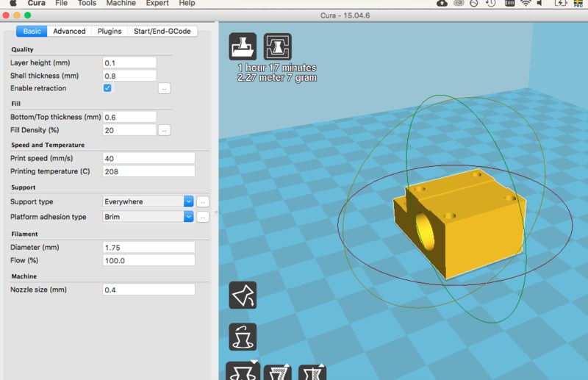The width and height of the screenshot is (588, 380).
Task: Toggle the Enable retraction checkbox
Action: (x=107, y=87)
